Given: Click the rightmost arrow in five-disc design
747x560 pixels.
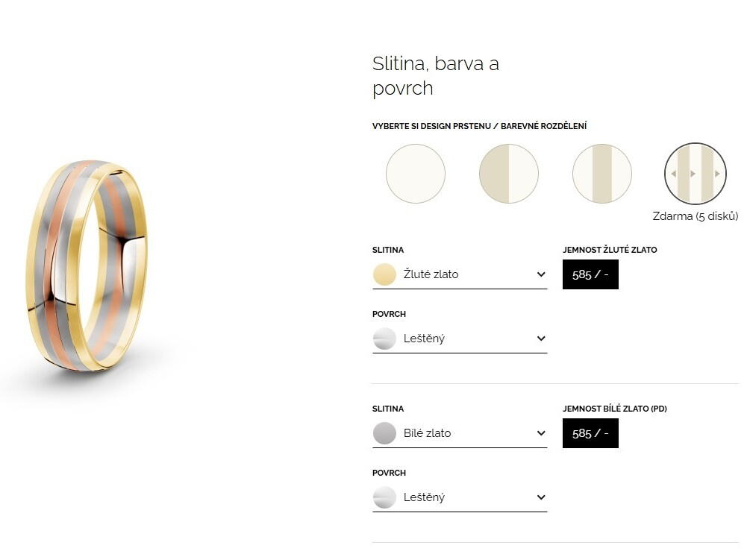Looking at the screenshot, I should pos(717,174).
